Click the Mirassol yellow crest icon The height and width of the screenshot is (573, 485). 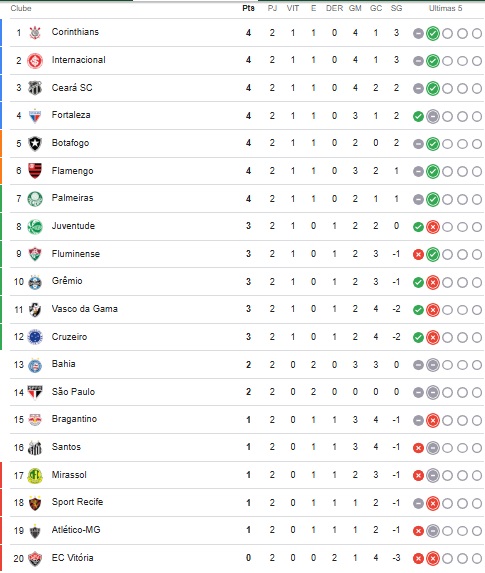[35, 475]
